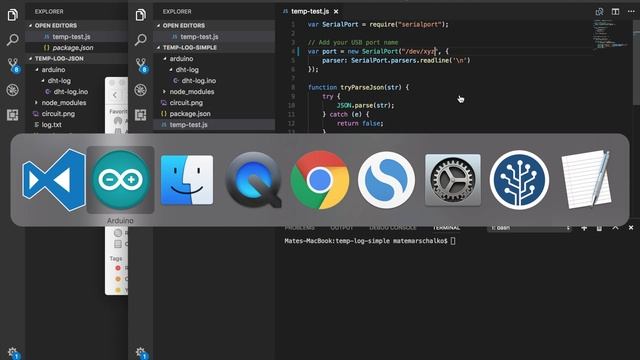
Task: Open Search view in front VS Code window
Action: point(141,40)
